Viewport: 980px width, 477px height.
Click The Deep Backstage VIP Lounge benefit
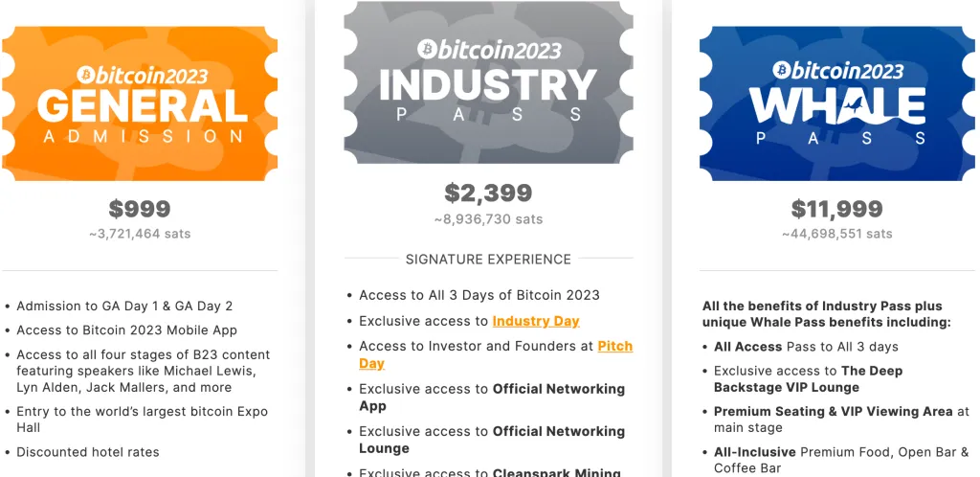coord(808,379)
